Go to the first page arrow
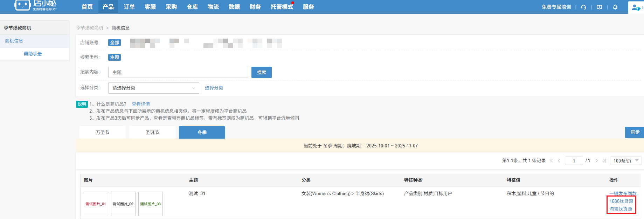644x219 pixels. [551, 161]
